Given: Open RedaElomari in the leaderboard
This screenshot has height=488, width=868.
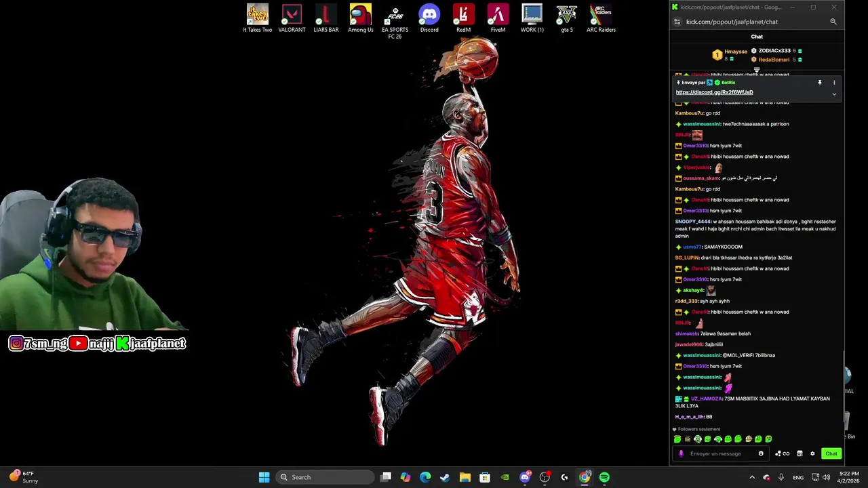Looking at the screenshot, I should pyautogui.click(x=774, y=60).
